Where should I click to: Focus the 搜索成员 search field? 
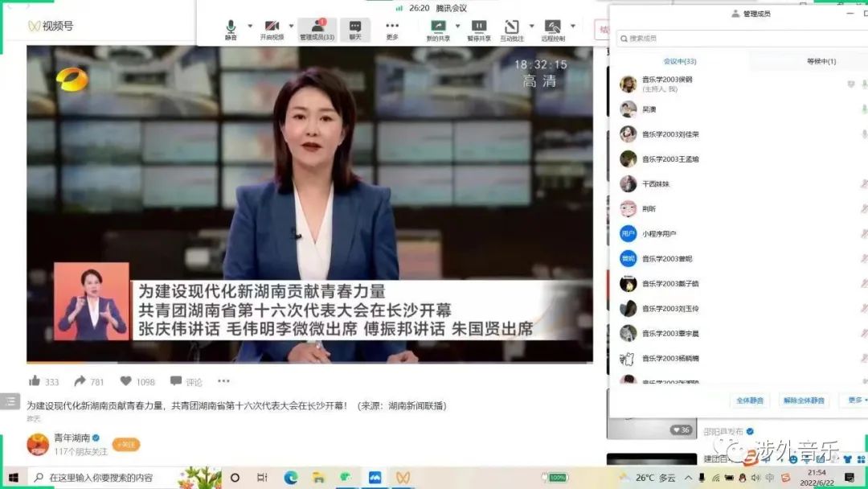click(x=742, y=39)
